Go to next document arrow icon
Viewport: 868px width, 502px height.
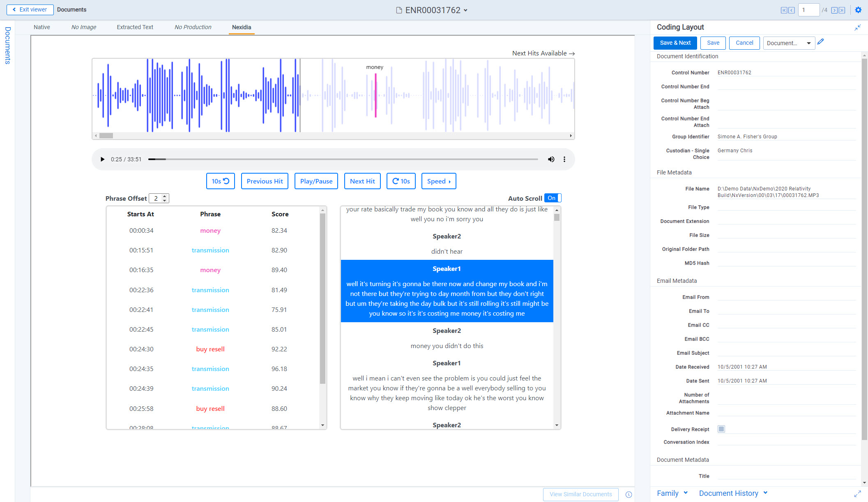(834, 10)
